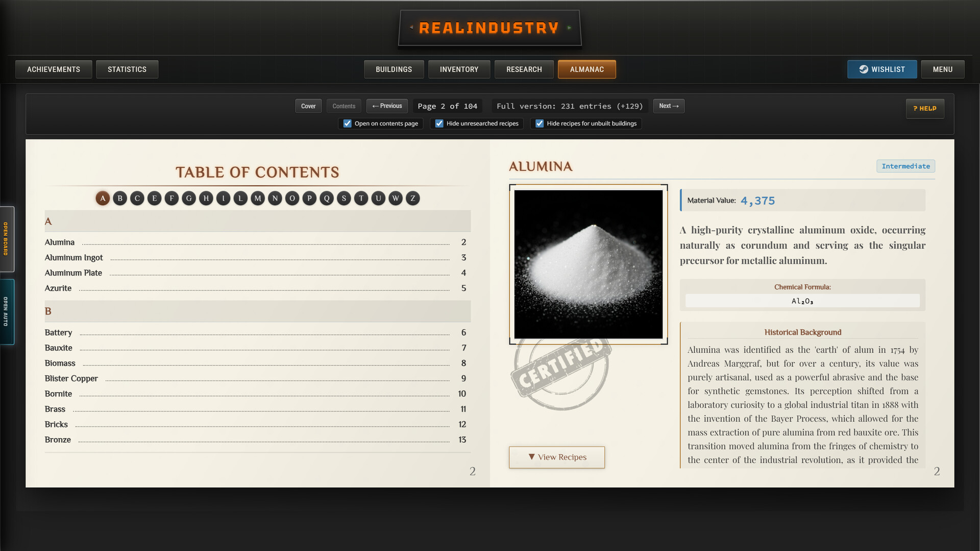
Task: Jump to letter A in the index
Action: tap(103, 198)
